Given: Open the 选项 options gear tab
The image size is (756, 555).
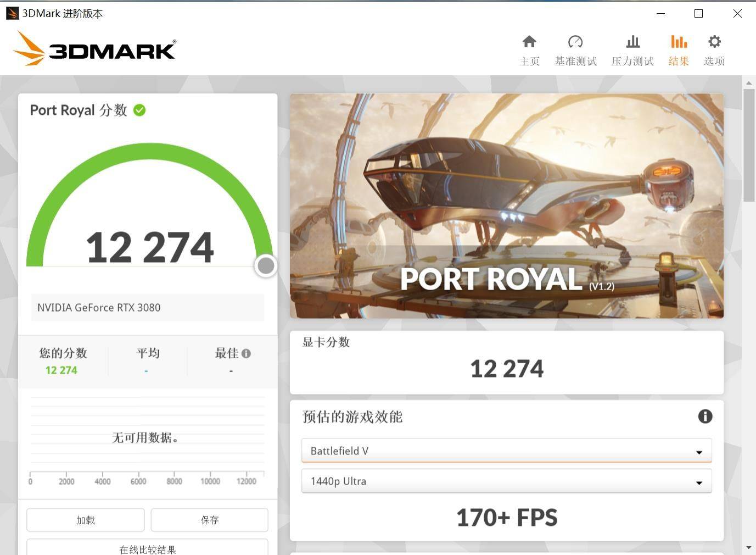Looking at the screenshot, I should (x=714, y=50).
